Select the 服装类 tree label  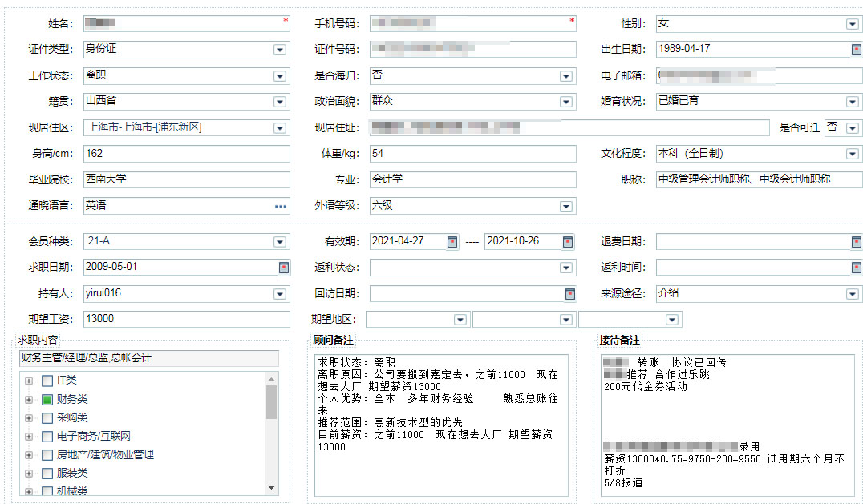click(x=72, y=474)
